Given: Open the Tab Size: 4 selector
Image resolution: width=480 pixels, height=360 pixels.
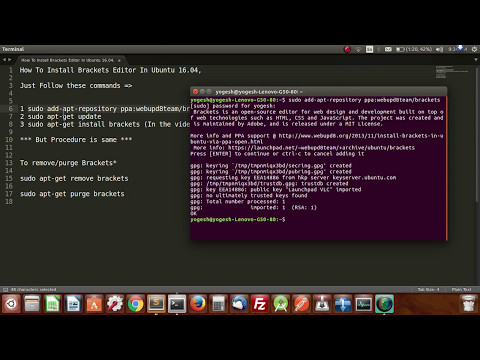Looking at the screenshot, I should (428, 289).
